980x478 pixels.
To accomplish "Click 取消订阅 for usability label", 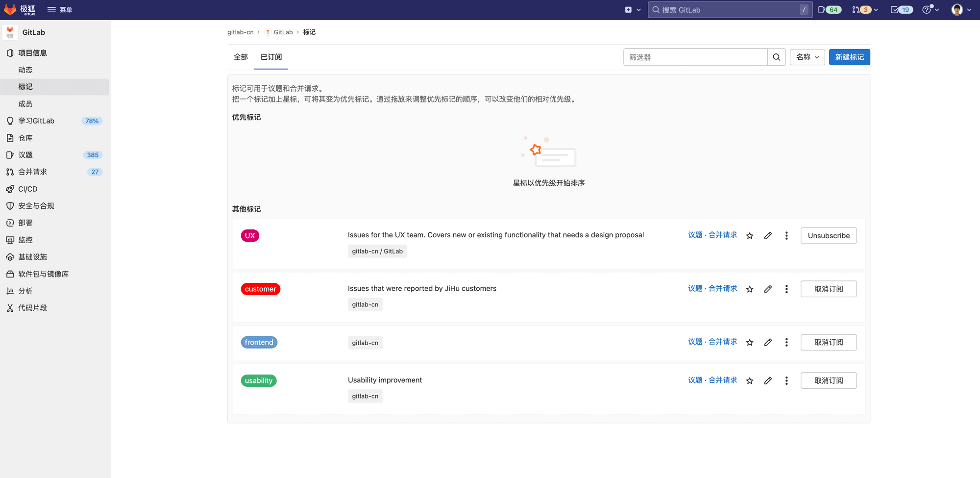I will [x=829, y=381].
